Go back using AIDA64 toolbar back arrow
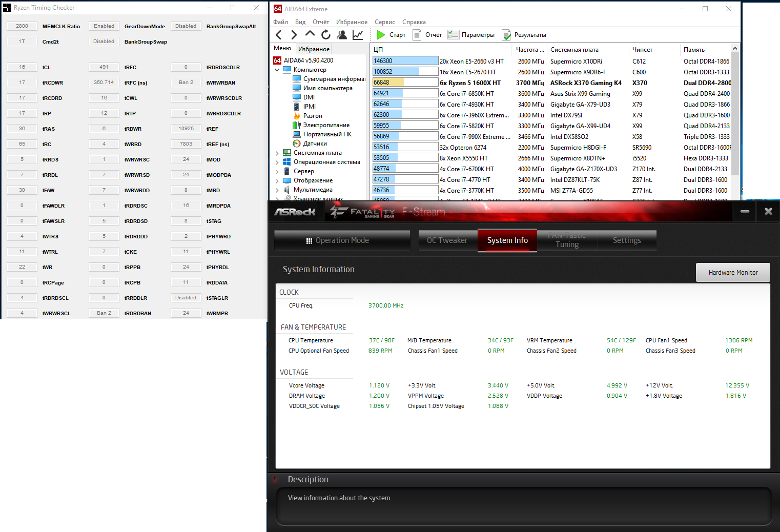The width and height of the screenshot is (780, 532). 279,35
